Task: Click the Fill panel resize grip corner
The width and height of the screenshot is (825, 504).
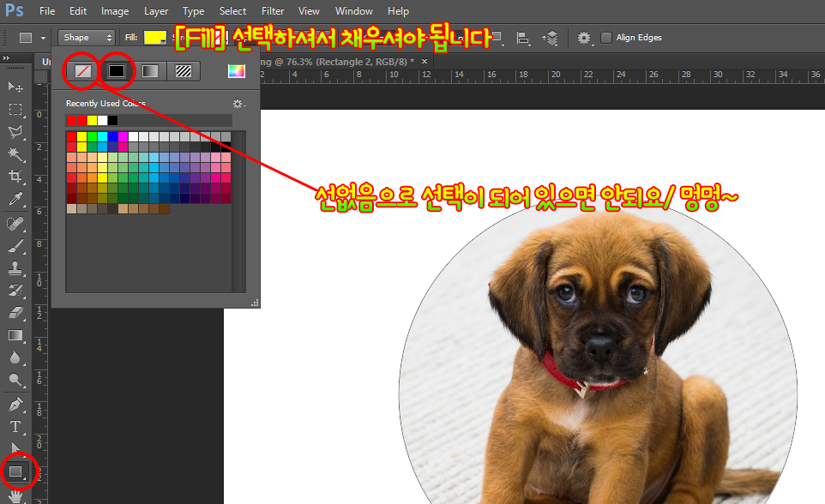Action: click(x=256, y=303)
